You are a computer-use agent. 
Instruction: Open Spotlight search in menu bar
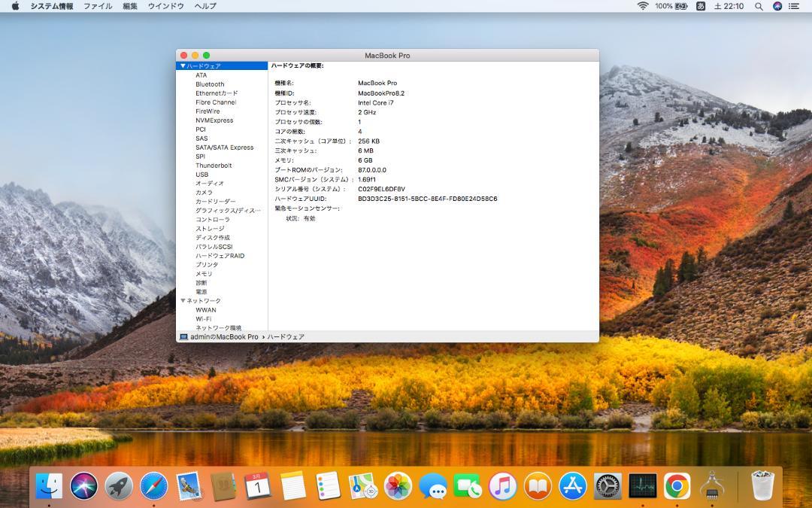tap(759, 6)
